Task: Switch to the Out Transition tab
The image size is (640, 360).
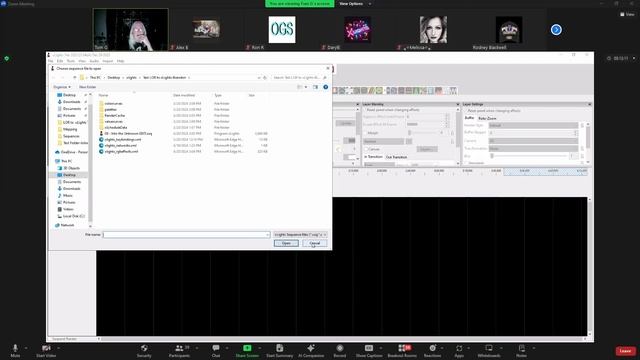Action: 396,157
